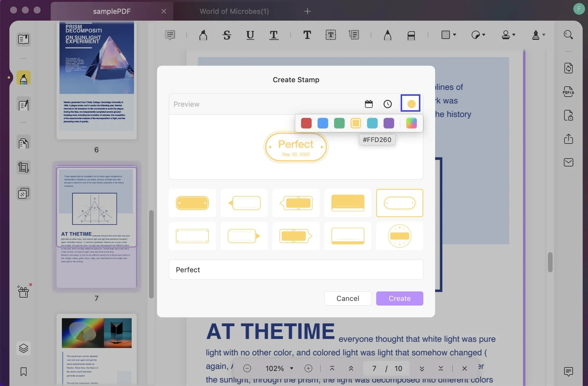This screenshot has width=588, height=386.
Task: Select the stamp tool in toolbar
Action: click(x=506, y=34)
